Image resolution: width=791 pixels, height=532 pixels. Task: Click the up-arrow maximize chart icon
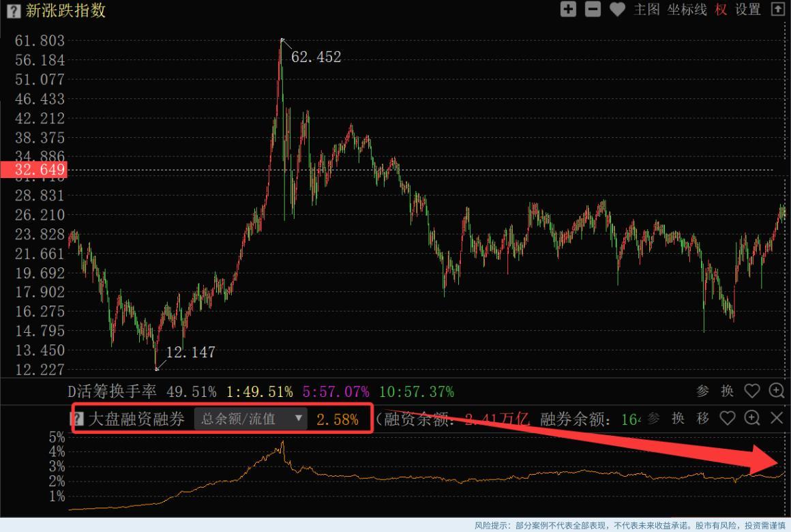777,10
